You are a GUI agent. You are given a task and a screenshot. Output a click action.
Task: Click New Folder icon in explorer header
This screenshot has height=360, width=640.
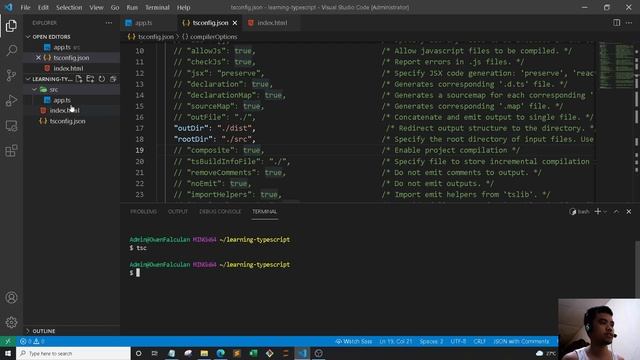pos(90,79)
